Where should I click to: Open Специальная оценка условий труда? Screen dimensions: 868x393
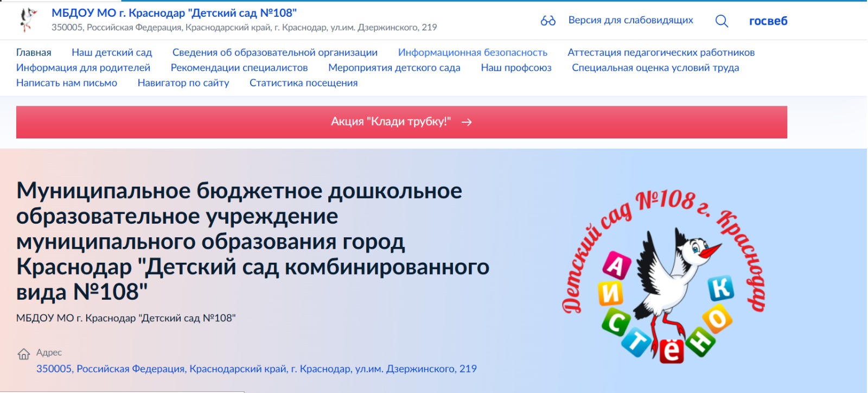click(655, 68)
